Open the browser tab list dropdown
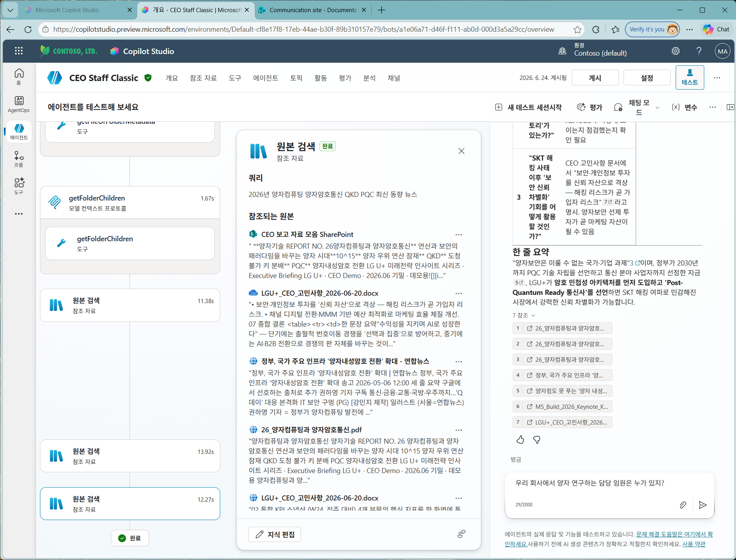The width and height of the screenshot is (736, 560). point(10,10)
